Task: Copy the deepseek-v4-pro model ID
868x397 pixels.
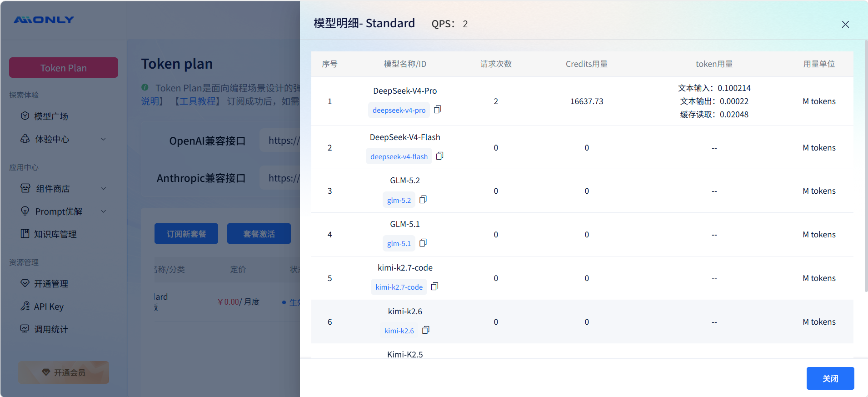Action: tap(438, 110)
